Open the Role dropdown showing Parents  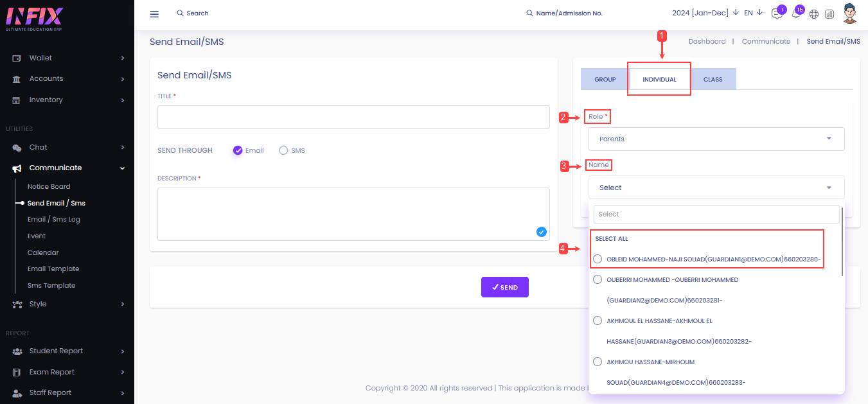(x=716, y=139)
